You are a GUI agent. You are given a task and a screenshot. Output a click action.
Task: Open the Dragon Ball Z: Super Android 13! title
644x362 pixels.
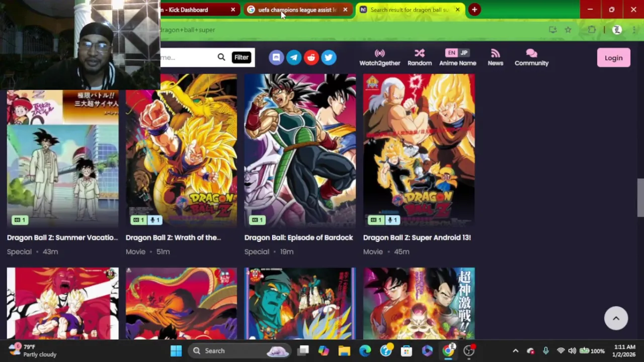coord(417,237)
